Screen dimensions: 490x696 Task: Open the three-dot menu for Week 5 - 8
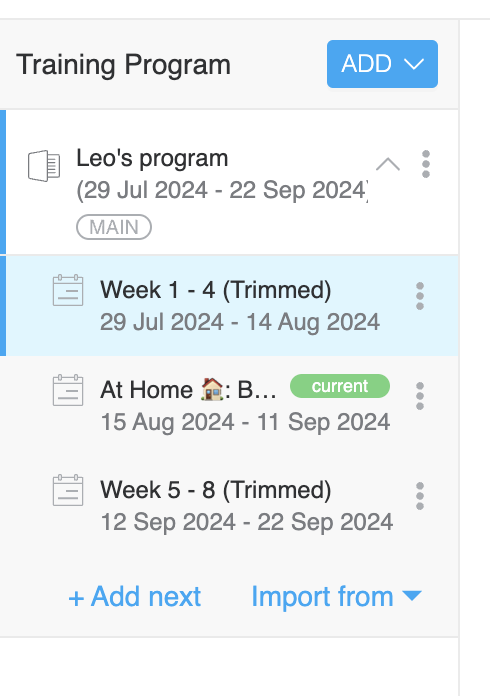tap(420, 496)
